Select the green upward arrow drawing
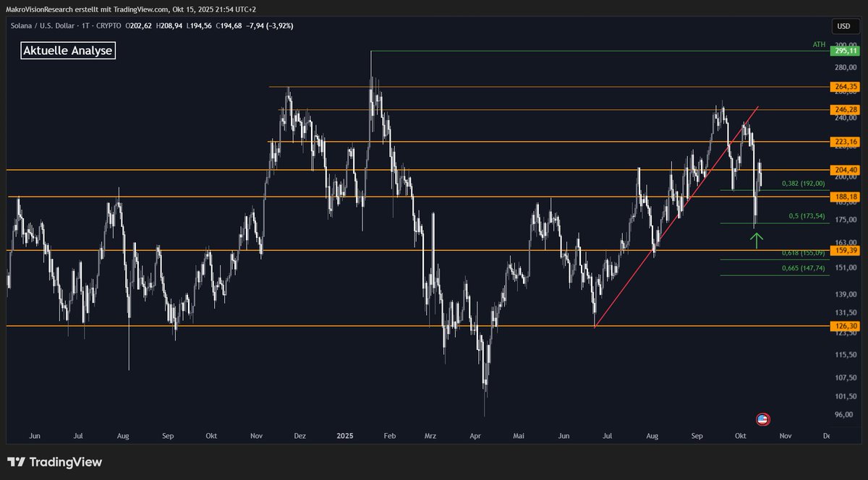This screenshot has height=480, width=868. click(756, 239)
